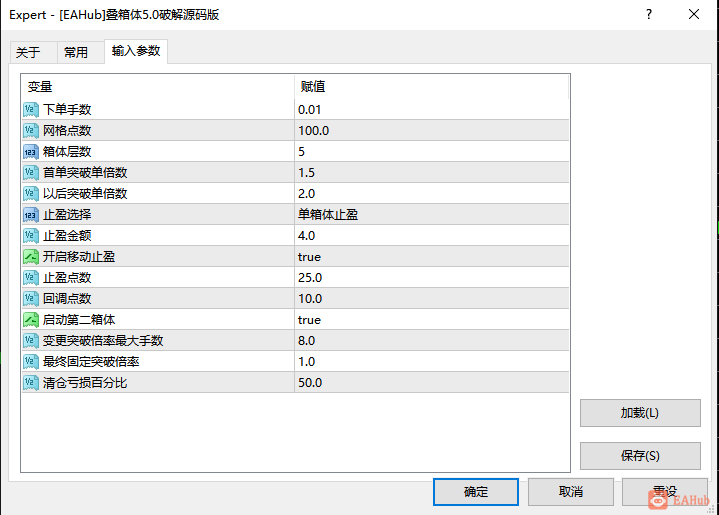
Task: Edit the 清仓亏损百分比 value 50.0
Action: point(431,382)
